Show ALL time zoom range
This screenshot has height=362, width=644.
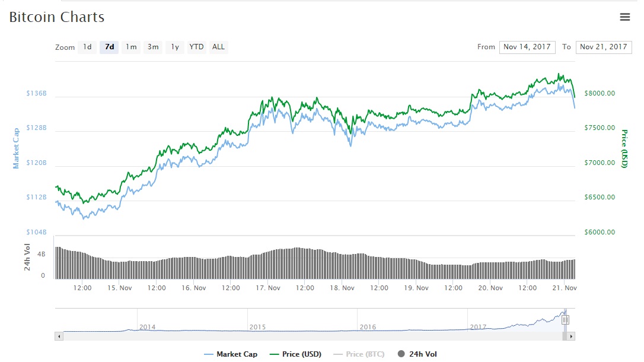pyautogui.click(x=218, y=47)
